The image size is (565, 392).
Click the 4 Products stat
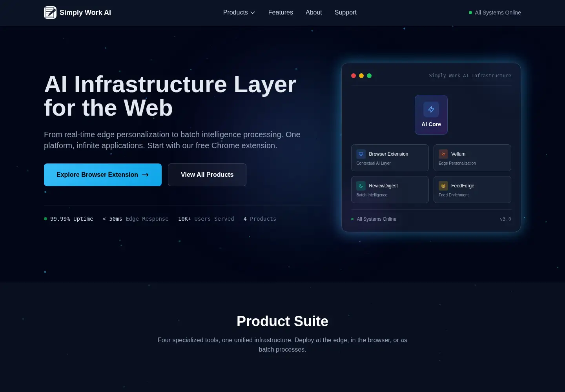tap(260, 219)
